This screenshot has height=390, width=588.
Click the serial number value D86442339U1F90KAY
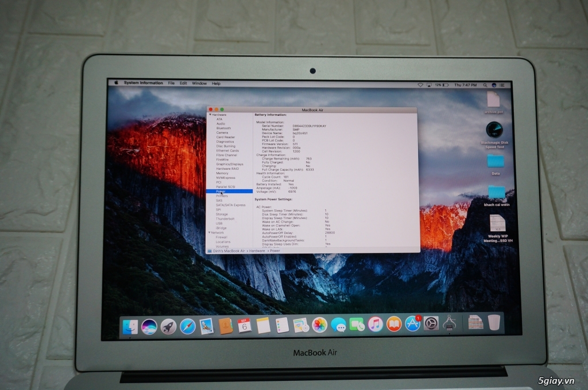click(310, 126)
